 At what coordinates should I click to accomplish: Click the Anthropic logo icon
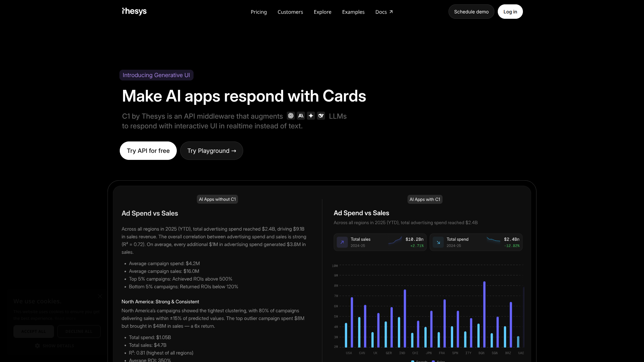pos(301,116)
